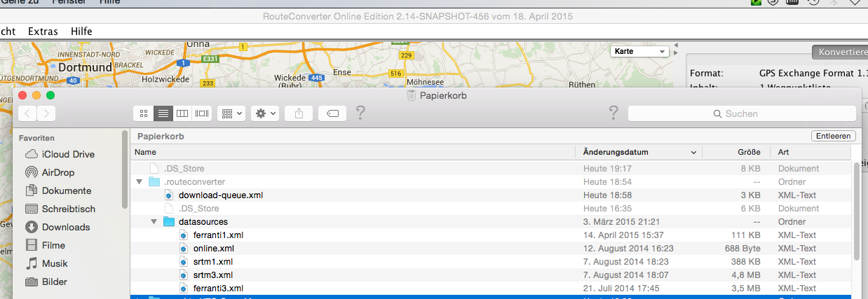Open the Action gear dropdown menu

pos(265,113)
